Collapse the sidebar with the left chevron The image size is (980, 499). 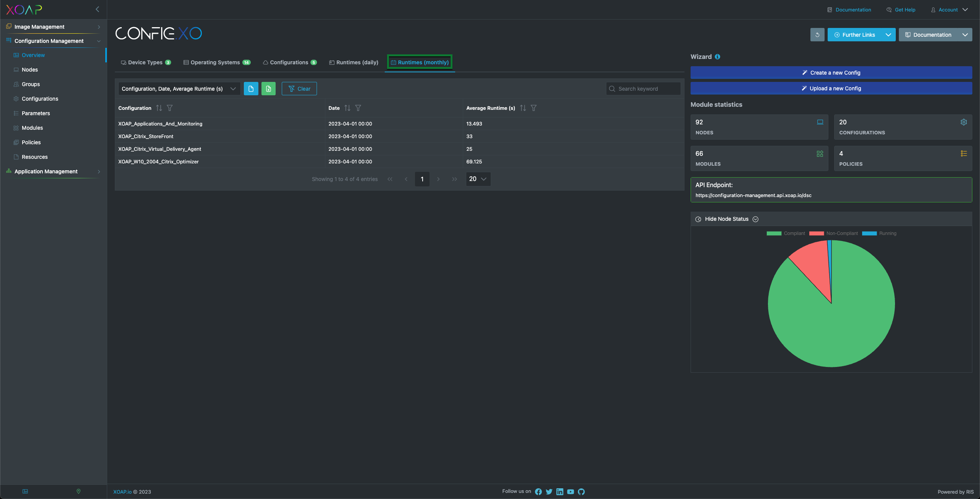pos(97,9)
